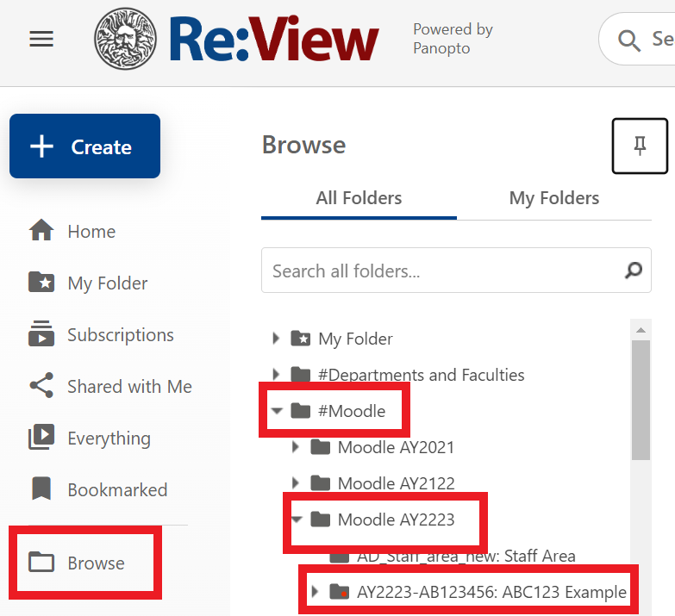
Task: Click the Subscriptions stack icon
Action: pyautogui.click(x=41, y=333)
